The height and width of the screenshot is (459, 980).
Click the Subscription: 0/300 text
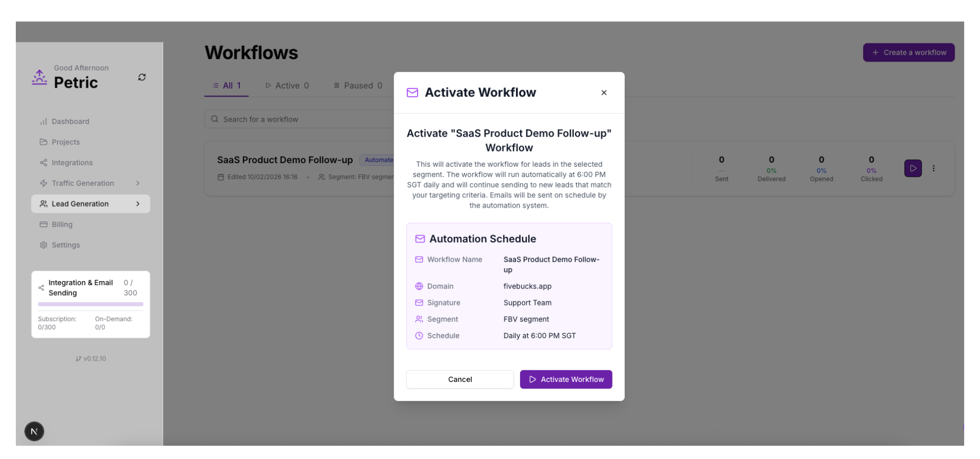[57, 323]
